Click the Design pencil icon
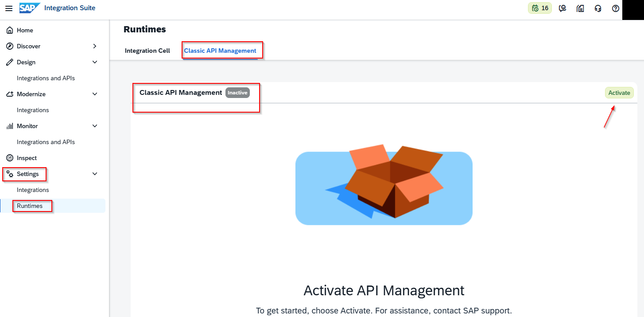 point(10,62)
